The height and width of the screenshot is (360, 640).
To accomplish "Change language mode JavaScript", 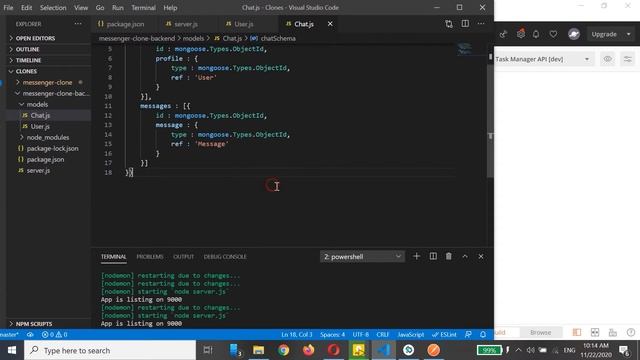I will [411, 335].
